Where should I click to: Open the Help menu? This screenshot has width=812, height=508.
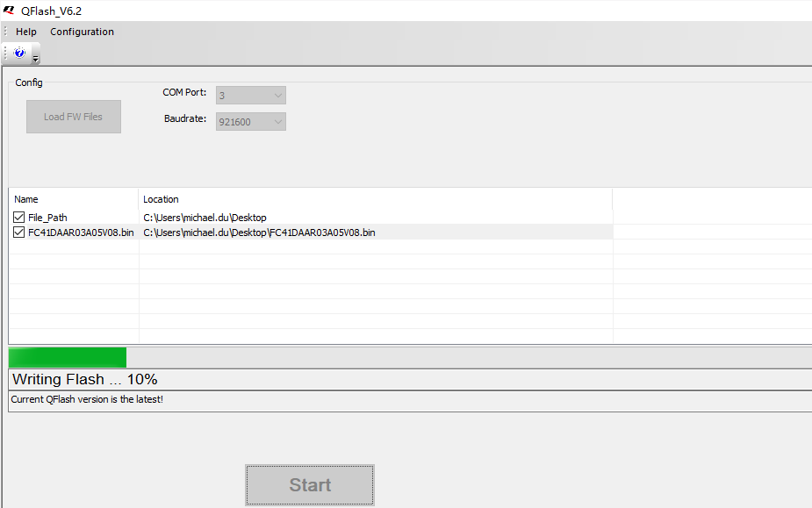pos(26,32)
